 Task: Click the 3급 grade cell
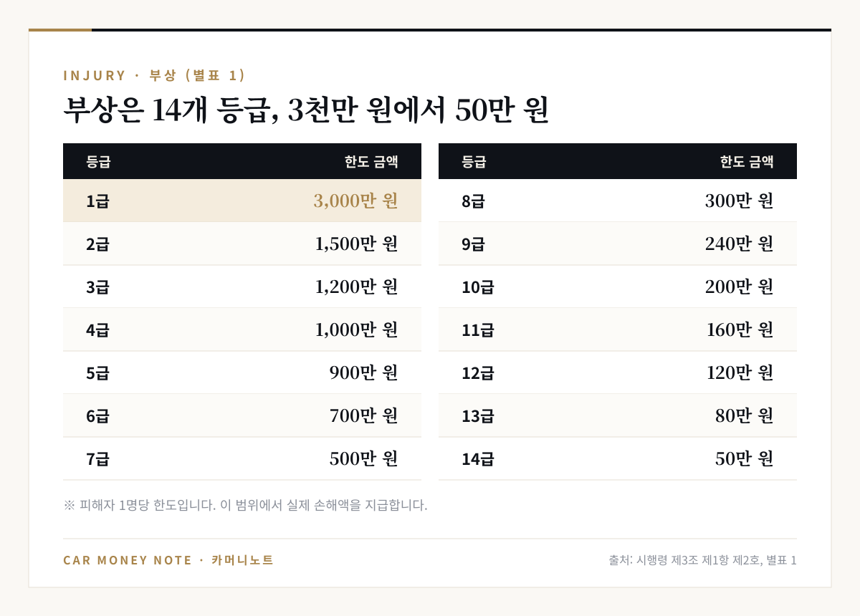click(97, 287)
